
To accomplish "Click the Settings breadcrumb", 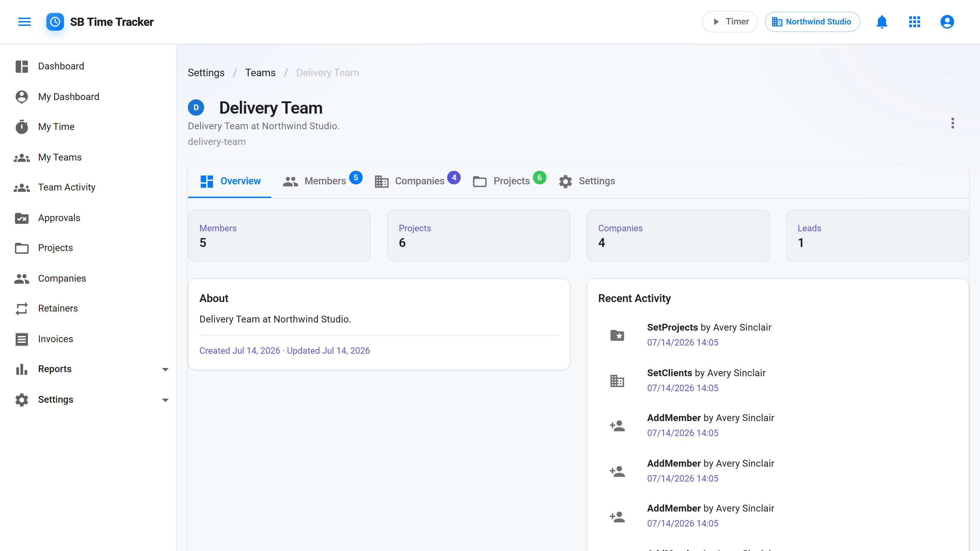I will [206, 73].
